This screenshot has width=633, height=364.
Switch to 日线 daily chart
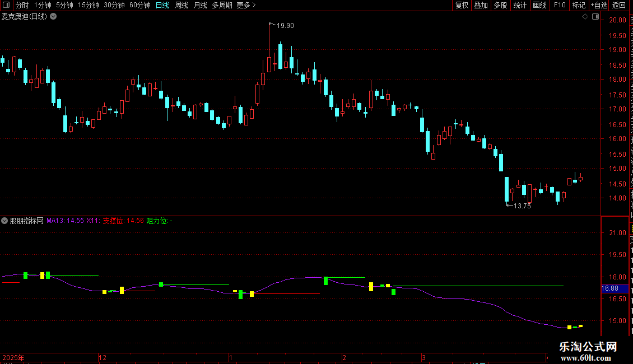pyautogui.click(x=162, y=5)
